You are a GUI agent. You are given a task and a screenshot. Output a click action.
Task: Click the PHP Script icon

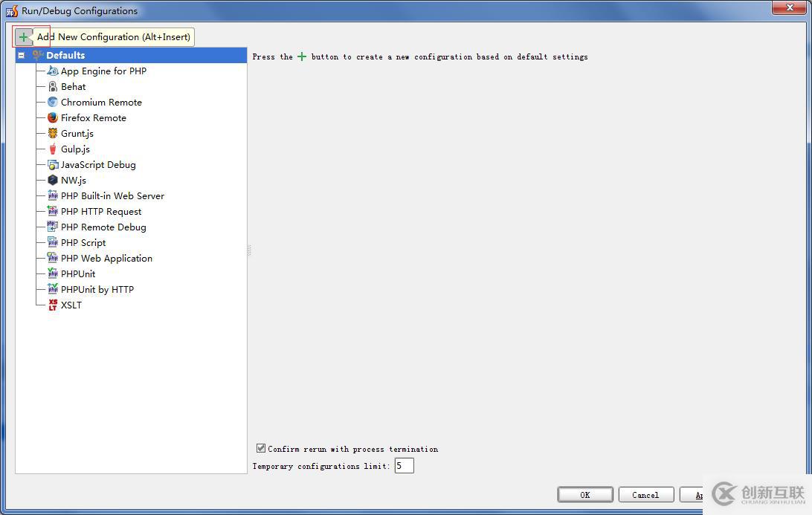[x=52, y=242]
